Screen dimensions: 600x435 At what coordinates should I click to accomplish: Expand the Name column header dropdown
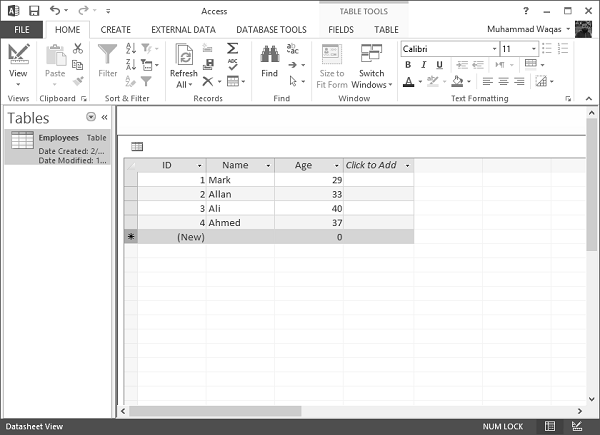tap(268, 165)
